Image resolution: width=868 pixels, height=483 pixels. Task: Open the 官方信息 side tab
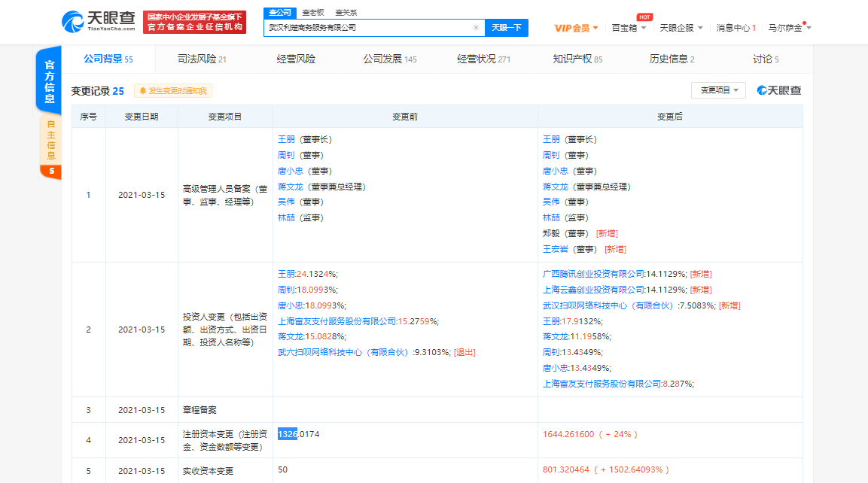49,77
